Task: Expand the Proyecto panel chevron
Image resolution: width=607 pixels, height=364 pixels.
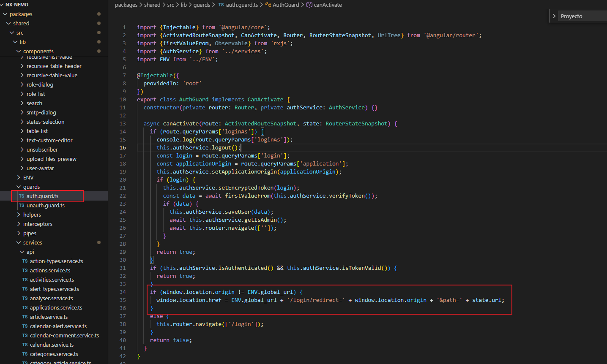Action: click(x=554, y=16)
